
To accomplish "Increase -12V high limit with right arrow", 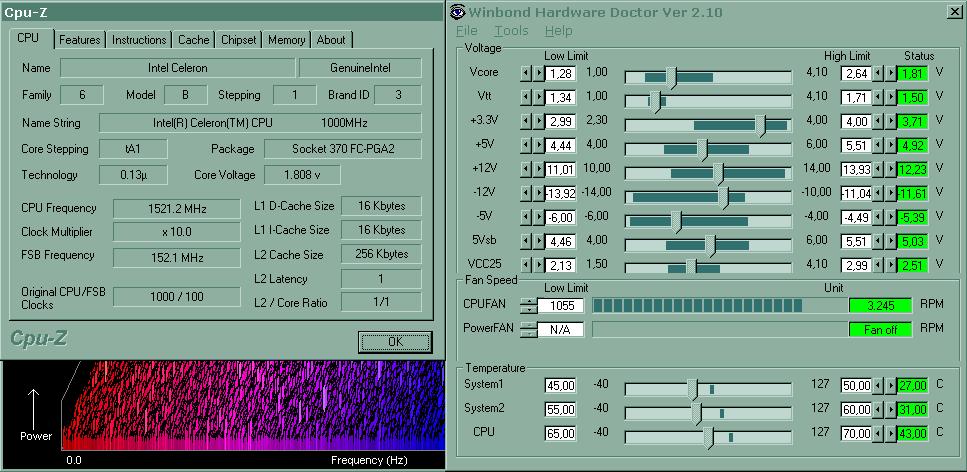I will pyautogui.click(x=890, y=194).
